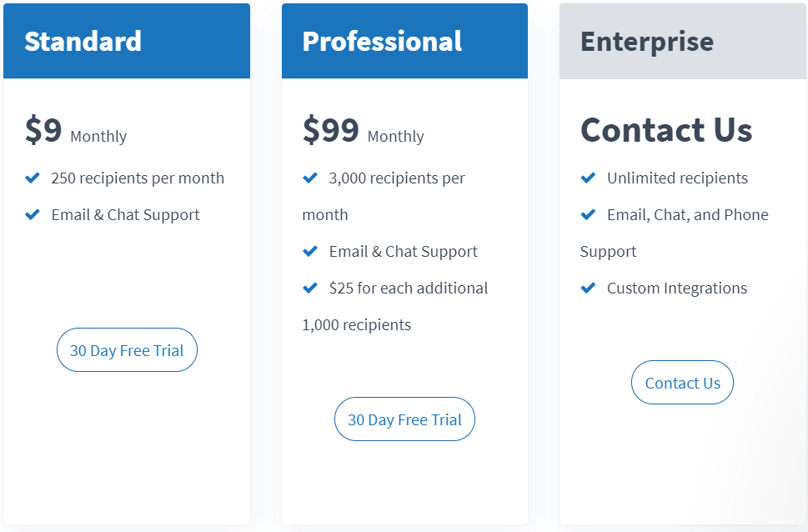This screenshot has width=808, height=532.
Task: Click the checkmark beside $25 additional recipients feature
Action: [310, 288]
